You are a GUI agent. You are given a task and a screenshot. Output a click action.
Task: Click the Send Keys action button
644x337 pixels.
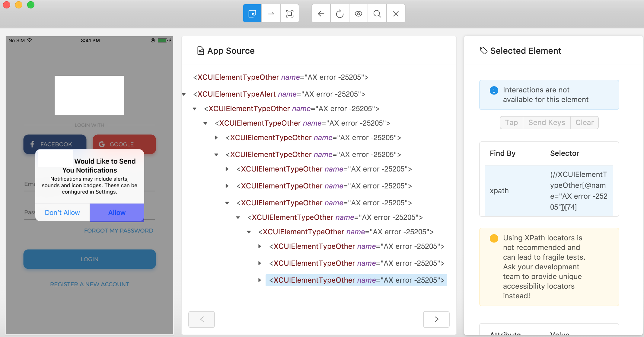[x=547, y=123]
